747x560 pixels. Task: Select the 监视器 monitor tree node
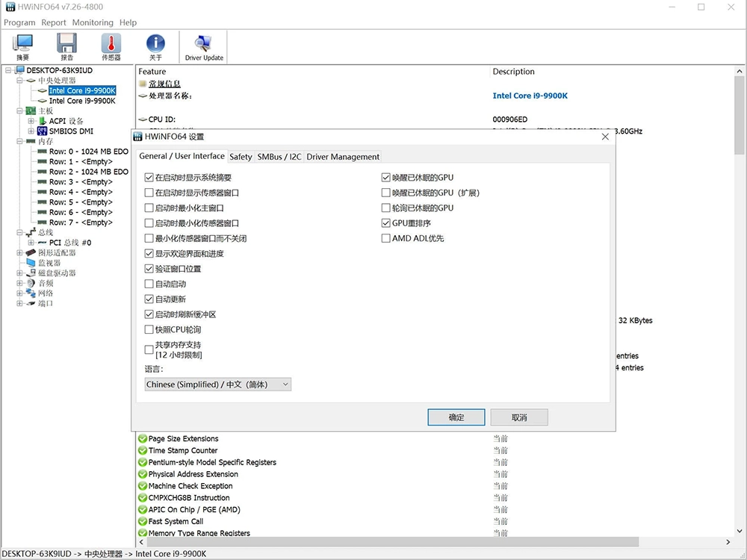pos(49,263)
